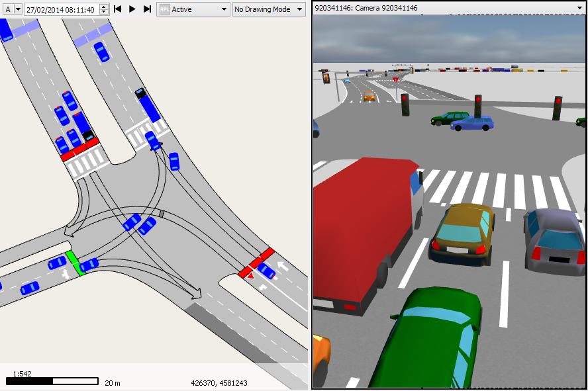Image resolution: width=588 pixels, height=391 pixels.
Task: Click the 20 m scale bar
Action: tap(52, 382)
